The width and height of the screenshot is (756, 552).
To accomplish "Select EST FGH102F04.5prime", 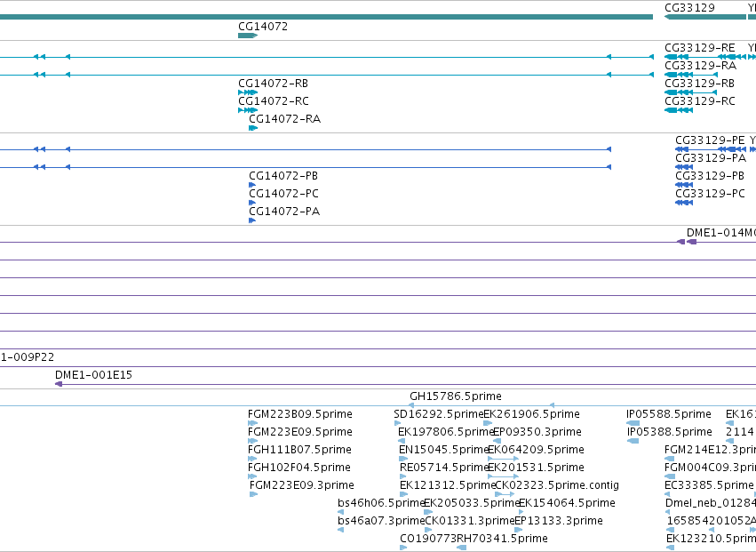I will (298, 468).
